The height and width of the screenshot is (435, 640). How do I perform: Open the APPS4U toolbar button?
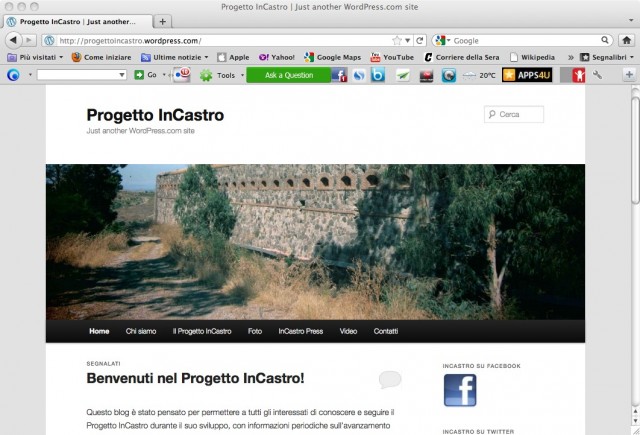coord(523,75)
